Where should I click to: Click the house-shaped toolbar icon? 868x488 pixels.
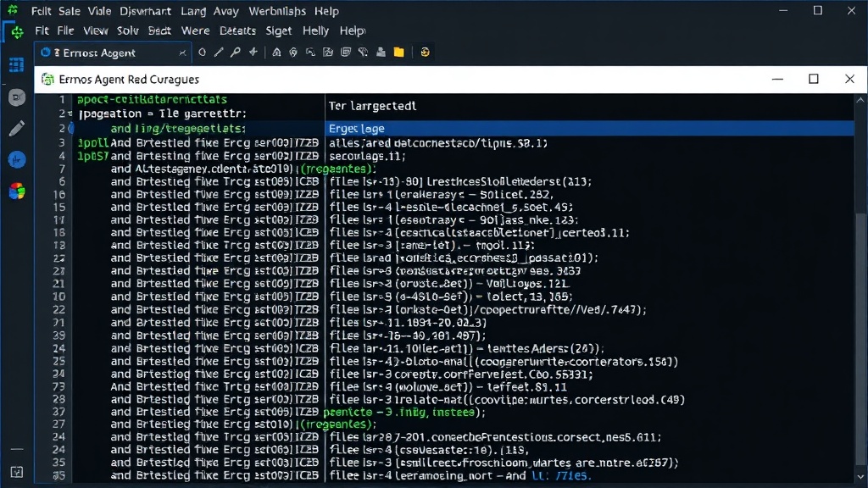(x=276, y=52)
